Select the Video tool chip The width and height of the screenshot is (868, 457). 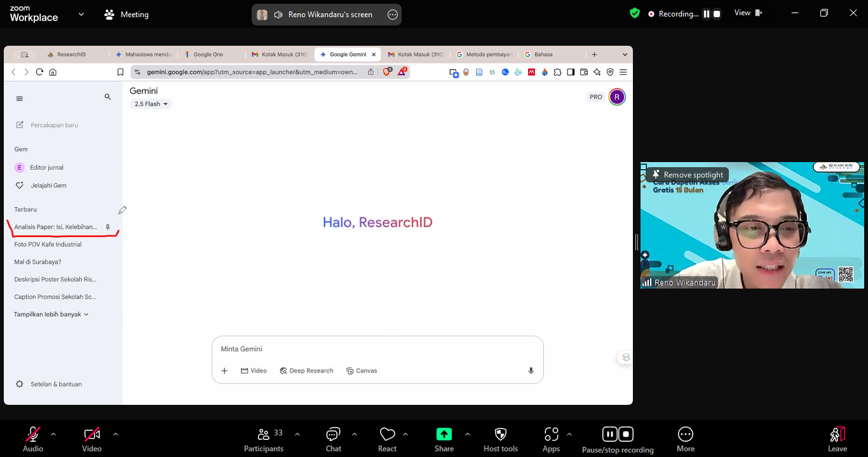(254, 371)
